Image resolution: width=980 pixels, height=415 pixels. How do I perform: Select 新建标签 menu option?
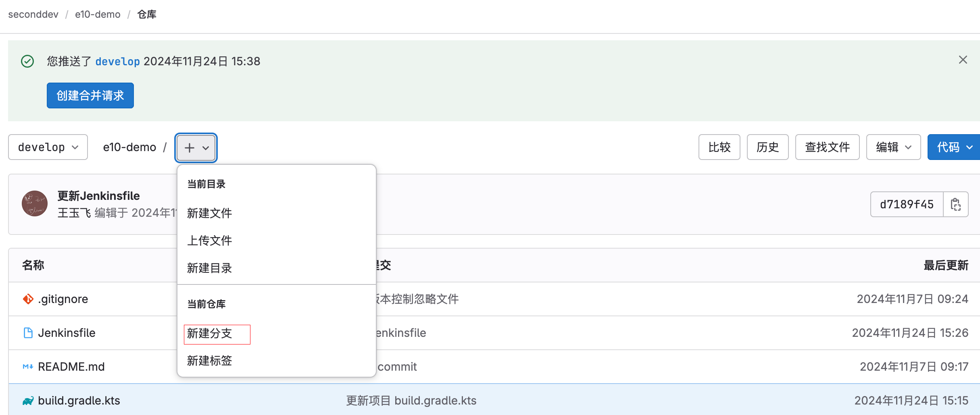click(x=209, y=361)
